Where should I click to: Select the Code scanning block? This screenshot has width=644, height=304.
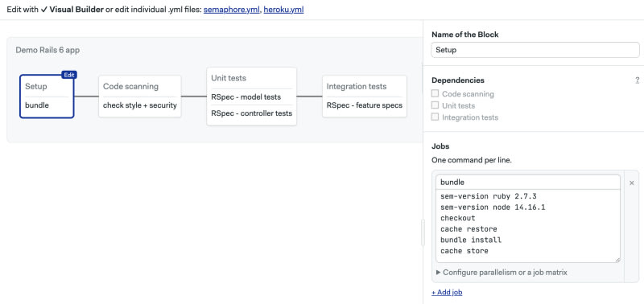pyautogui.click(x=139, y=97)
